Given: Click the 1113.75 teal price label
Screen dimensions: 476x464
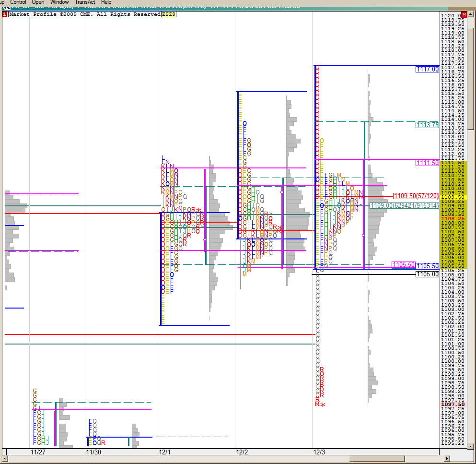Looking at the screenshot, I should pyautogui.click(x=427, y=125).
